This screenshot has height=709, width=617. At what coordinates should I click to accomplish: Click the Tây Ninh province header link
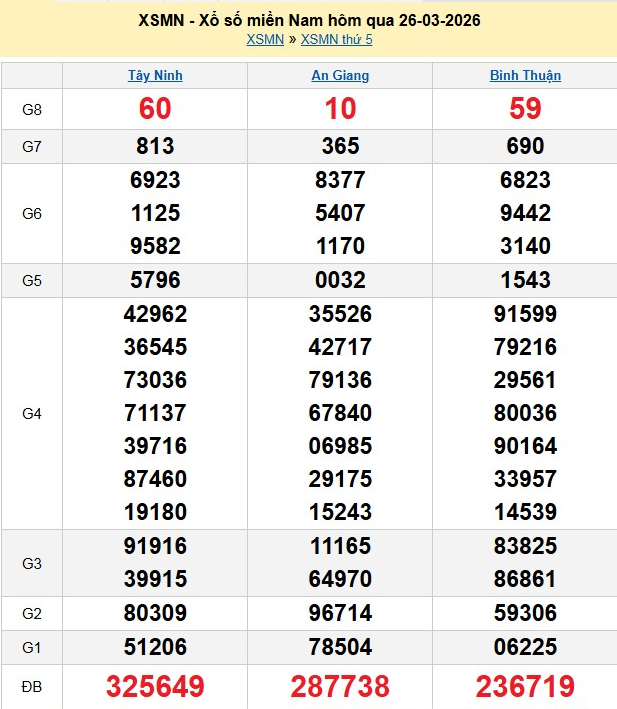(155, 75)
